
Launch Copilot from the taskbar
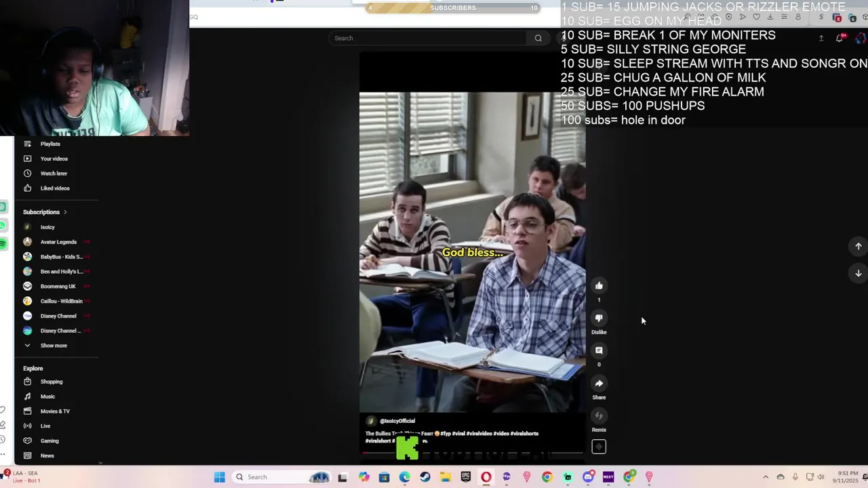coord(364,477)
